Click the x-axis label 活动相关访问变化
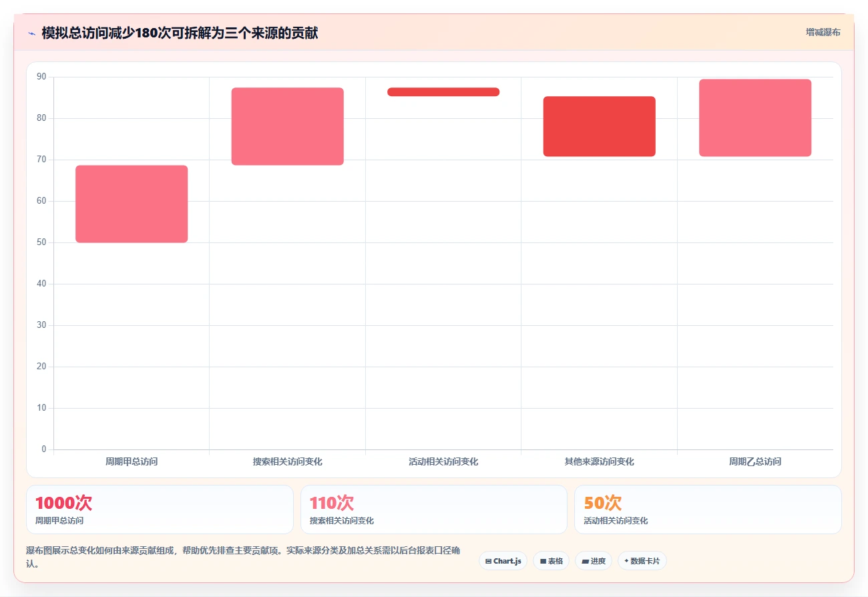This screenshot has height=597, width=868. 443,461
